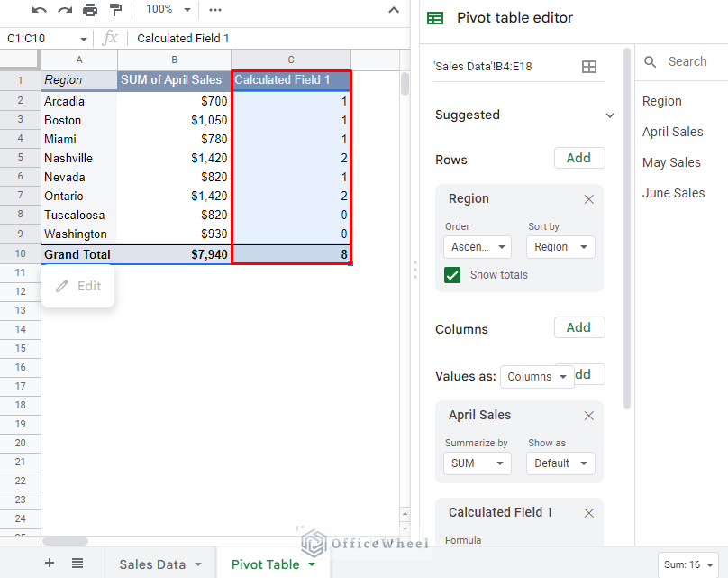This screenshot has height=578, width=728.
Task: Open the more toolbar options ellipsis
Action: tap(214, 10)
